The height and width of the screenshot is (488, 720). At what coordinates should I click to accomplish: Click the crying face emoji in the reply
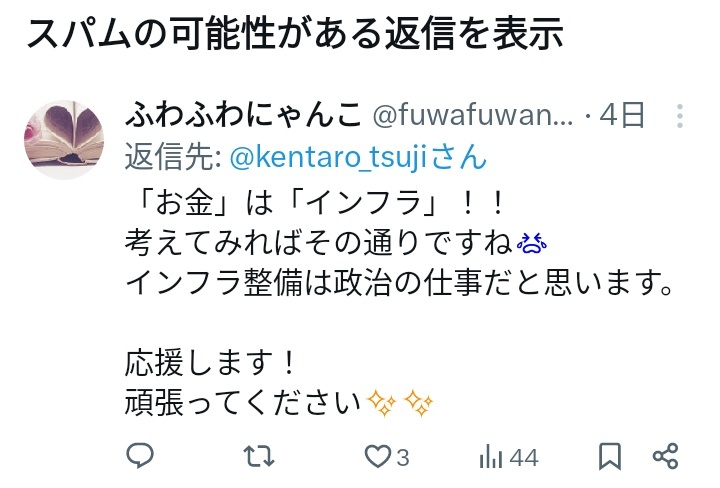click(x=532, y=243)
